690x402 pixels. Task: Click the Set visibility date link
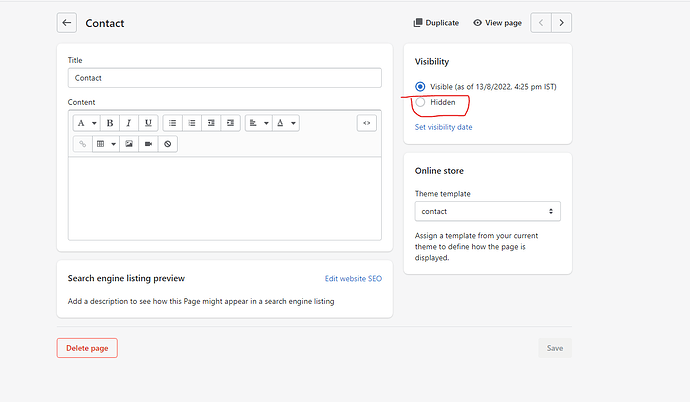click(444, 127)
